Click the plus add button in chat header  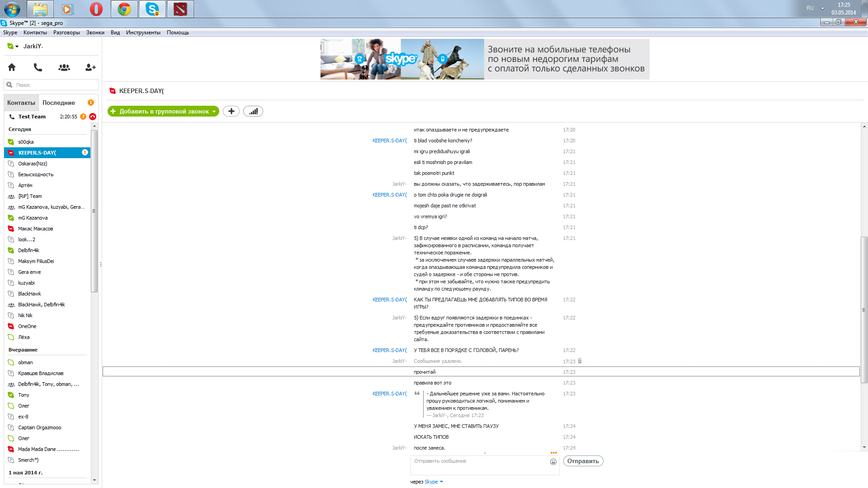pos(231,111)
